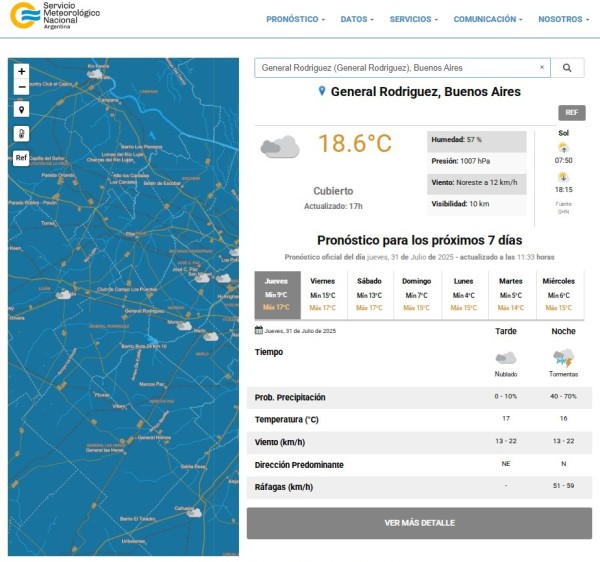This screenshot has height=562, width=600.
Task: Click the Pilar label on the map
Action: click(x=130, y=233)
